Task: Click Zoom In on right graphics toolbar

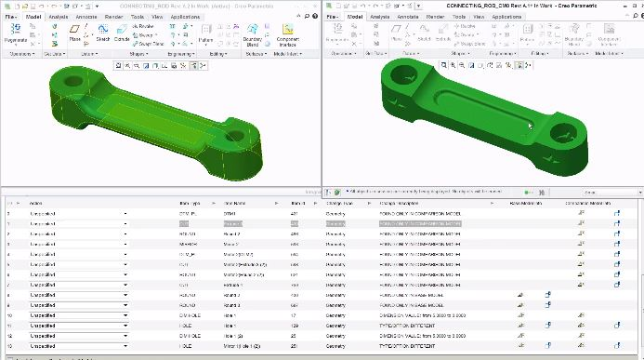Action: [453, 65]
